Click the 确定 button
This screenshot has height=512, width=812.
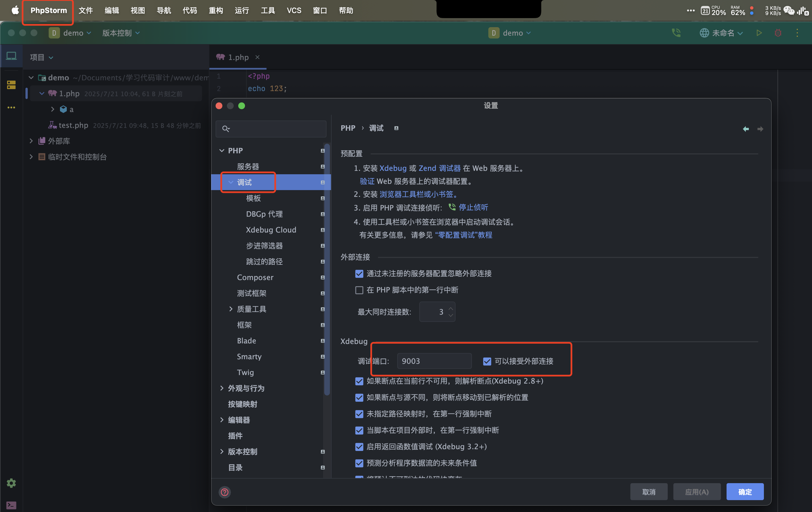pyautogui.click(x=745, y=491)
